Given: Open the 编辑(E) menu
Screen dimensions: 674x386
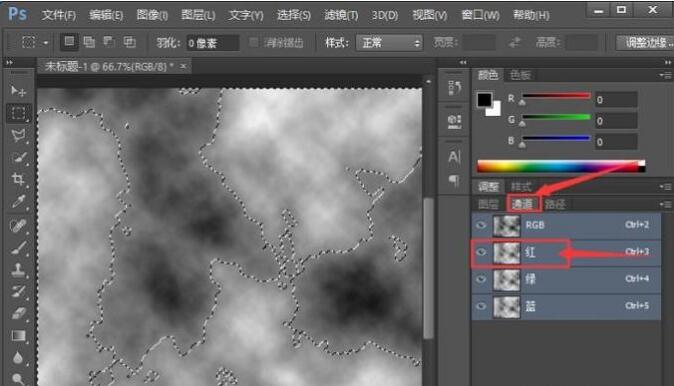Looking at the screenshot, I should (106, 15).
